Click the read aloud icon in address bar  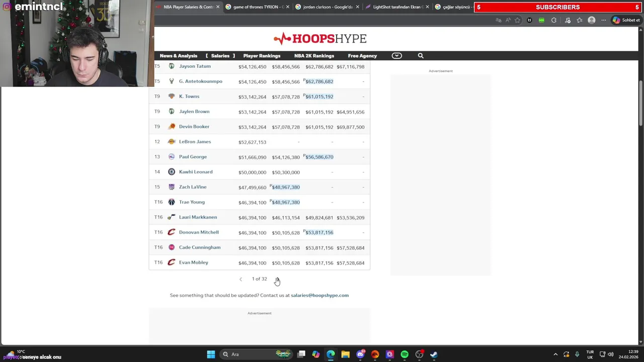tap(508, 20)
